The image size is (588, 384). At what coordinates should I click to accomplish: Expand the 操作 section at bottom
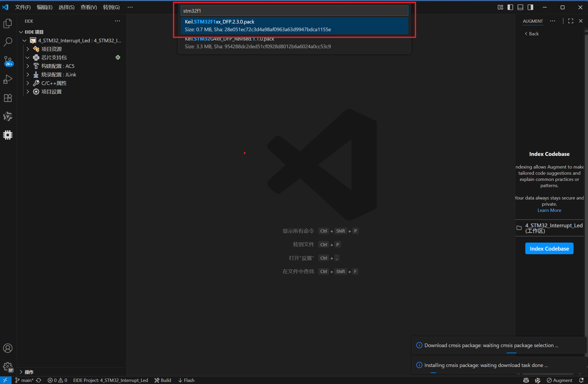tap(21, 372)
